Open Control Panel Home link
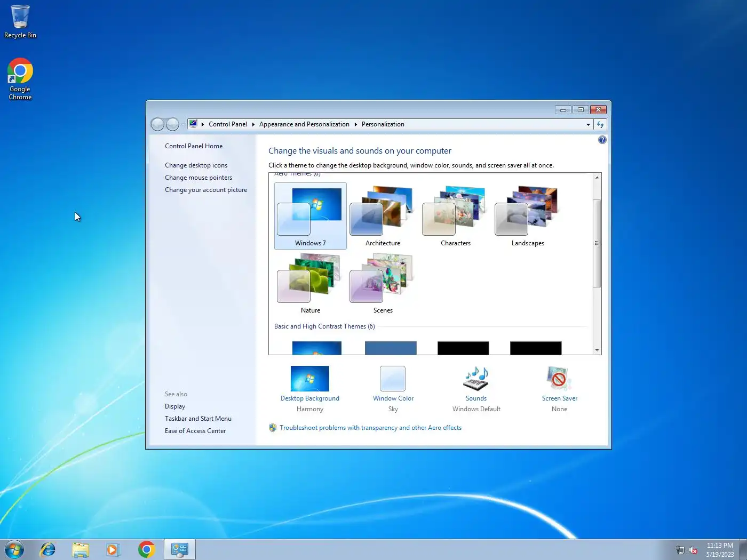The image size is (747, 560). click(x=194, y=146)
